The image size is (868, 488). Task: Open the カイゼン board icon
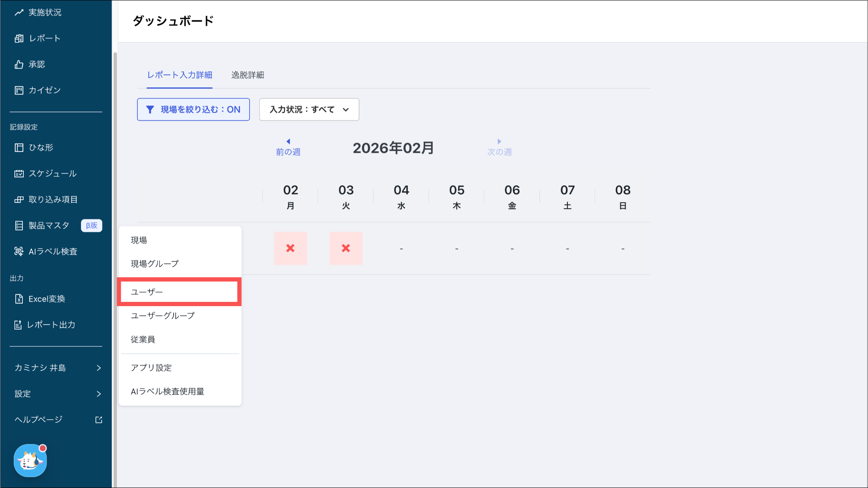[19, 90]
